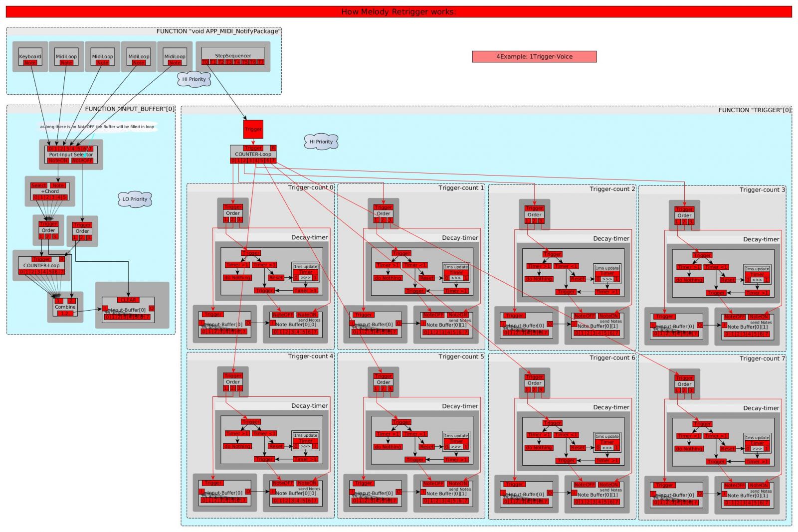Click the Keyboard input node
Viewport: 798px width, 532px height.
pos(30,56)
